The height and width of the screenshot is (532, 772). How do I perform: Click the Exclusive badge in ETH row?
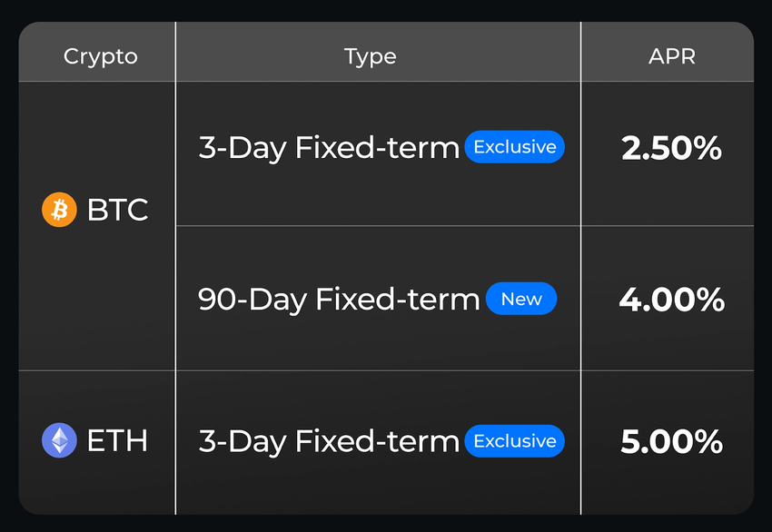[514, 441]
